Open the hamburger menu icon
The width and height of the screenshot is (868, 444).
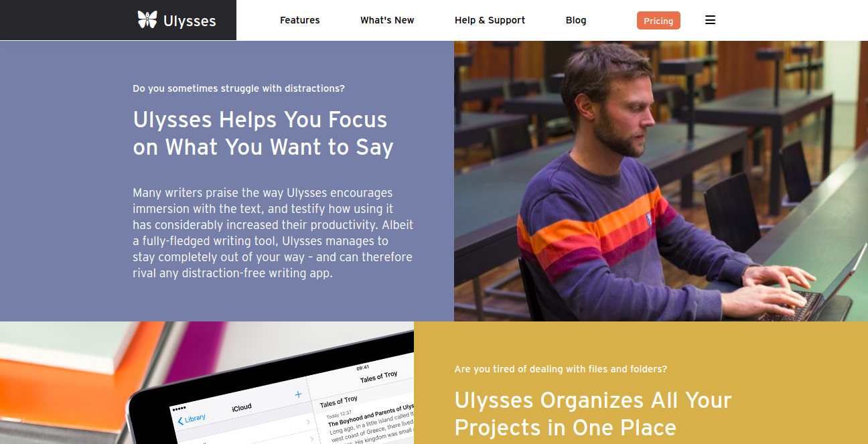711,20
